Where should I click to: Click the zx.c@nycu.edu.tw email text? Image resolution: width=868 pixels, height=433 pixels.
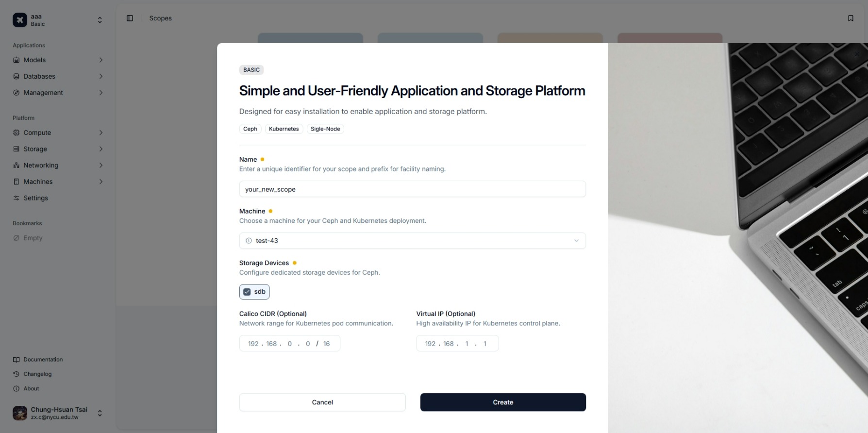[54, 417]
